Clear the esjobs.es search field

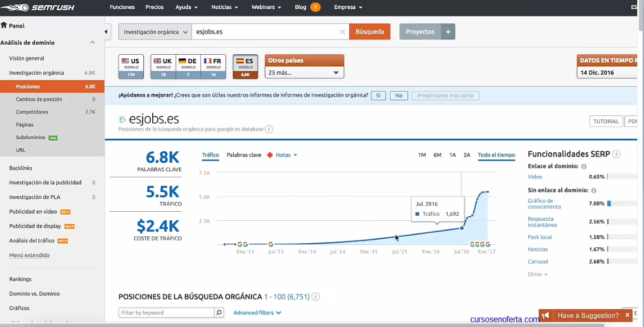[x=342, y=32]
